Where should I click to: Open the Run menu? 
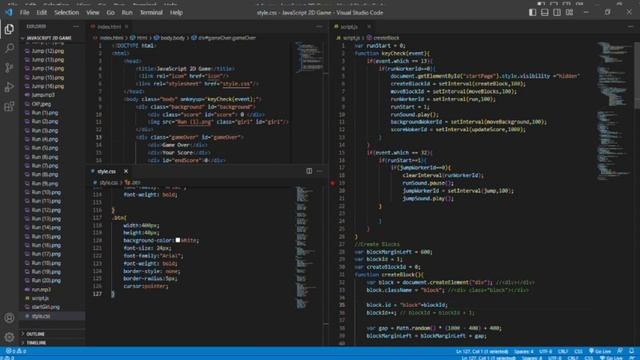[127, 13]
